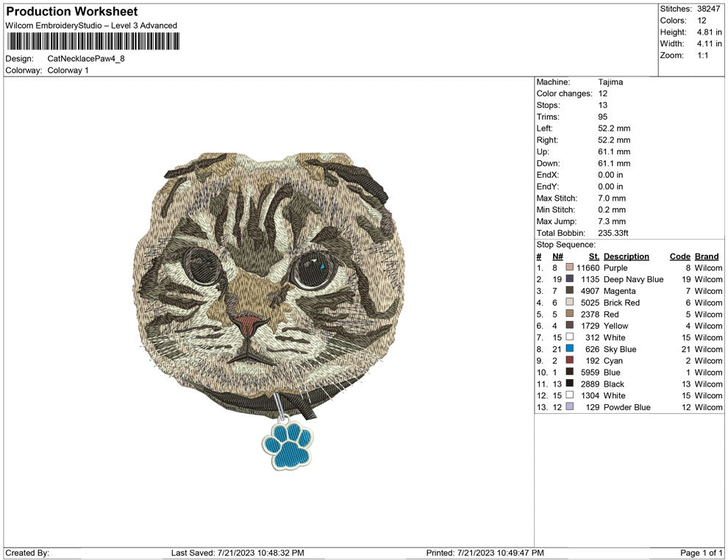
Task: Select the Black thread swatch for stop 11
Action: (x=569, y=384)
